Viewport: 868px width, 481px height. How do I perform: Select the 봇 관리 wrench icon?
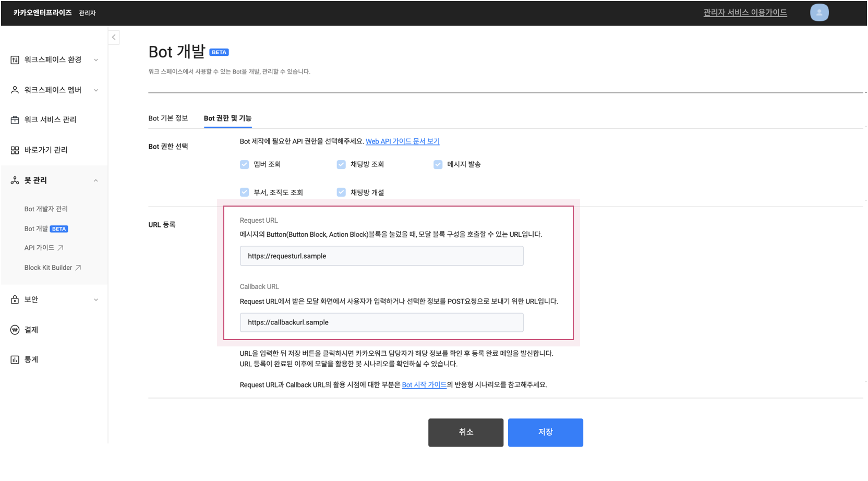pos(15,180)
